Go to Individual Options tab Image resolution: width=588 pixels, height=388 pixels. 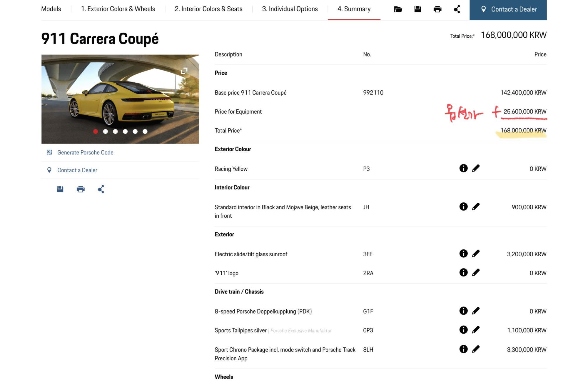click(x=290, y=9)
